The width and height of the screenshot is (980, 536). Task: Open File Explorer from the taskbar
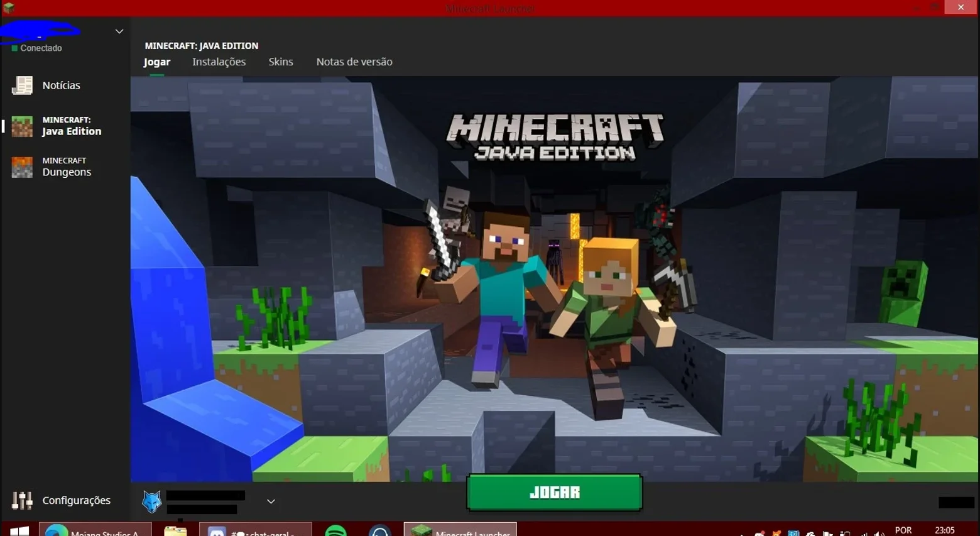[x=175, y=532]
